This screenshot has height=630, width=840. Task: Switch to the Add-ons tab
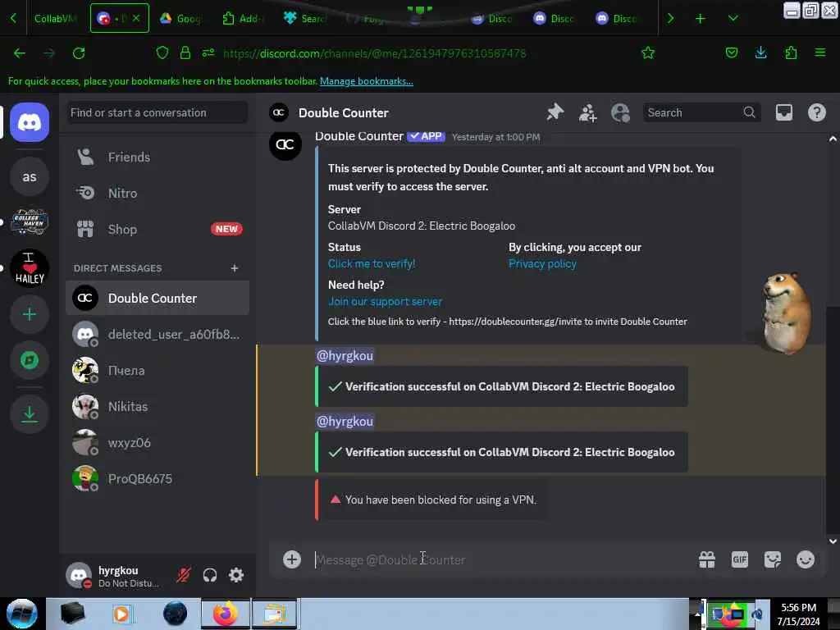[243, 19]
